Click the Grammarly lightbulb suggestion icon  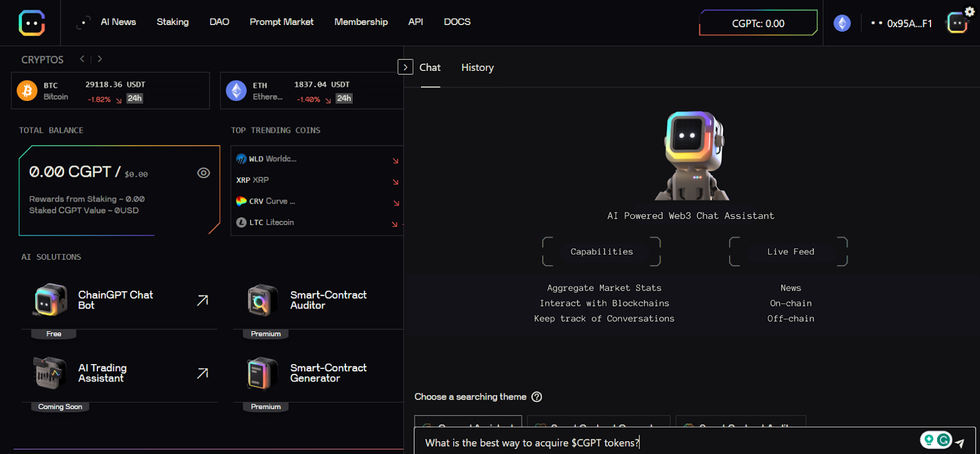point(929,439)
